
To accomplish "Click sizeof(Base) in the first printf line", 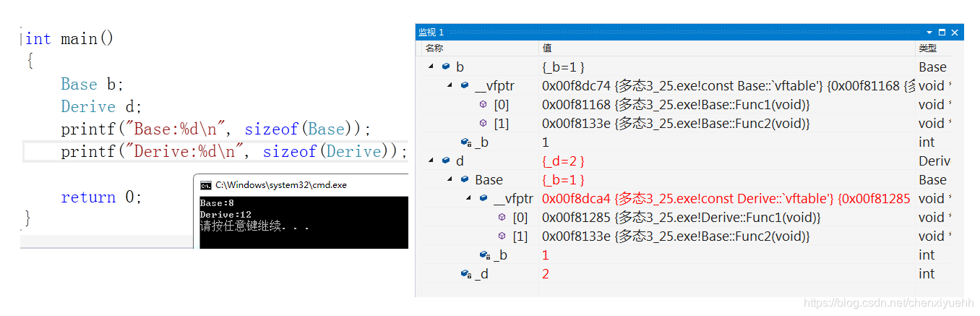I will (302, 129).
